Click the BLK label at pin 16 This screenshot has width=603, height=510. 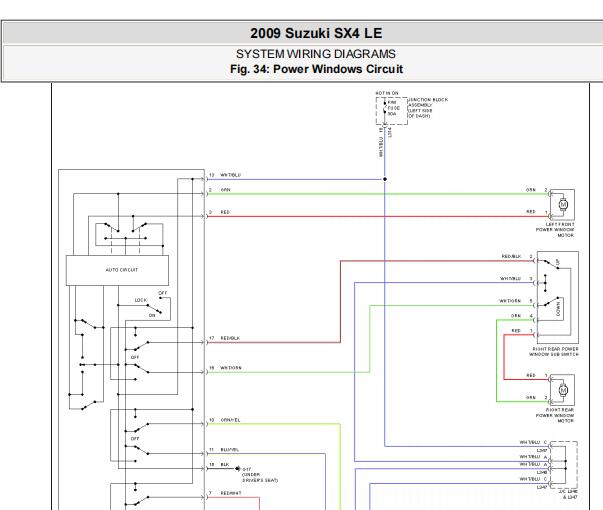(x=225, y=465)
